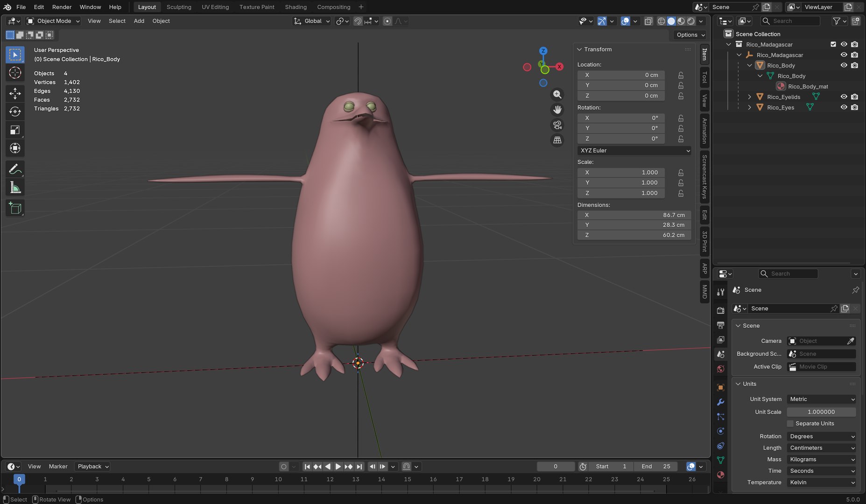Toggle camera view icon
This screenshot has height=504, width=866.
click(557, 125)
